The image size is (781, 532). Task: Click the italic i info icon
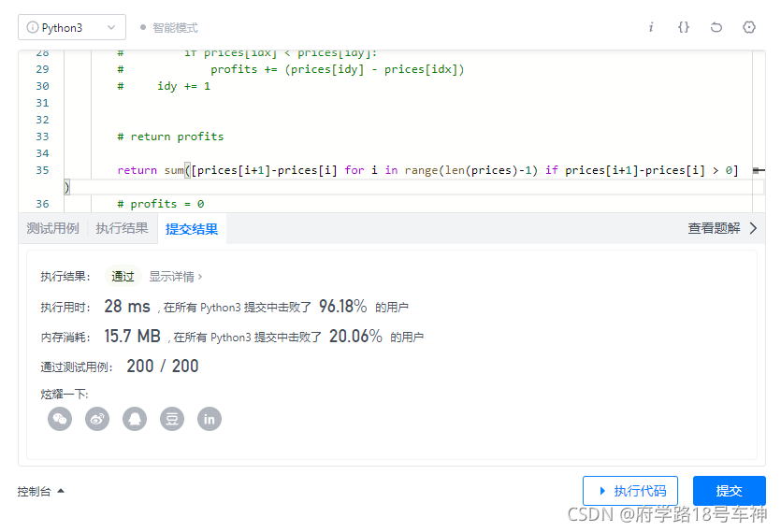click(x=650, y=27)
